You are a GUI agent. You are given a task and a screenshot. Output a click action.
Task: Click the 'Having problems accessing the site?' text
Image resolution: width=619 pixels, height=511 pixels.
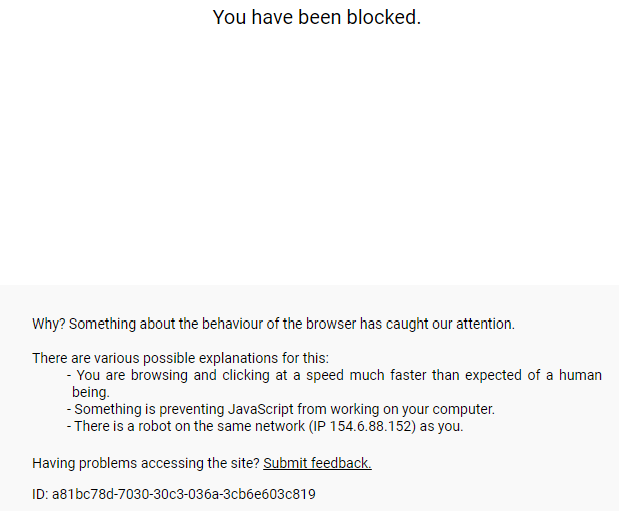(146, 463)
